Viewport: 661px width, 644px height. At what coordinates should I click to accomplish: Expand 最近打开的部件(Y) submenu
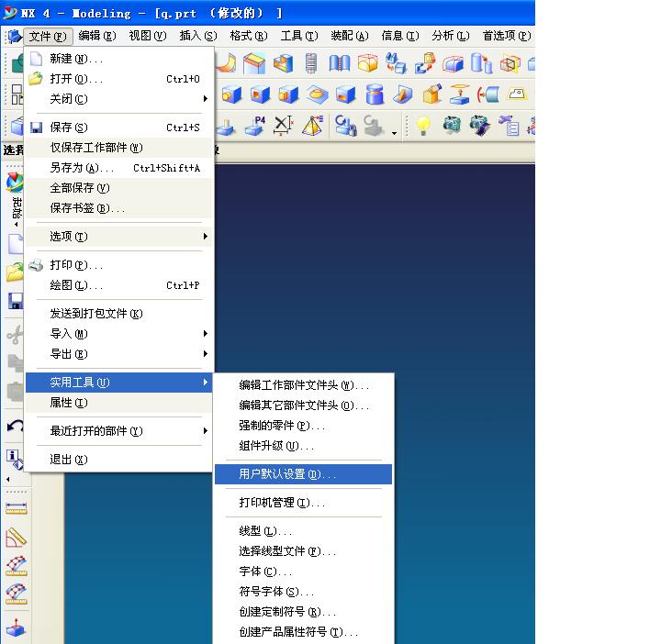118,431
